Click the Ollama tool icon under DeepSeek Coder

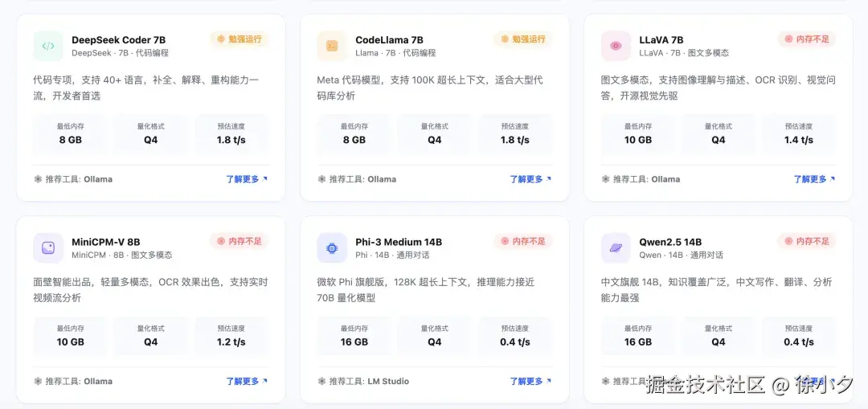38,179
